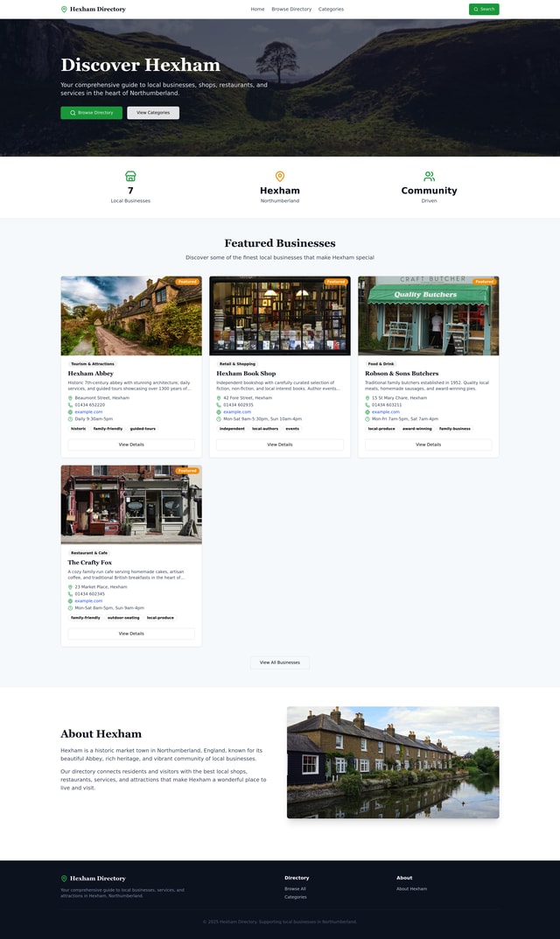Click the View Categories hero button
This screenshot has height=939, width=560.
153,113
